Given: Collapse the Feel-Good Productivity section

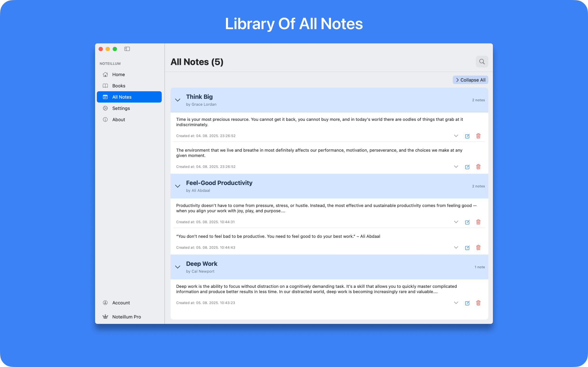Looking at the screenshot, I should click(178, 186).
